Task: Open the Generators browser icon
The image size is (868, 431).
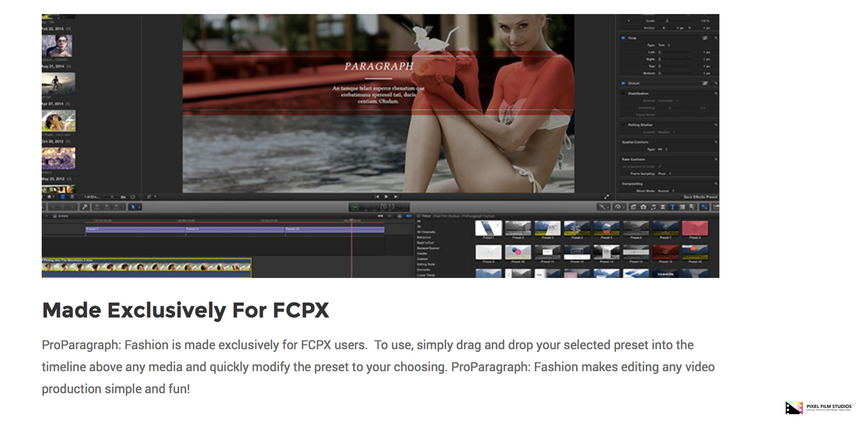Action: tap(682, 207)
